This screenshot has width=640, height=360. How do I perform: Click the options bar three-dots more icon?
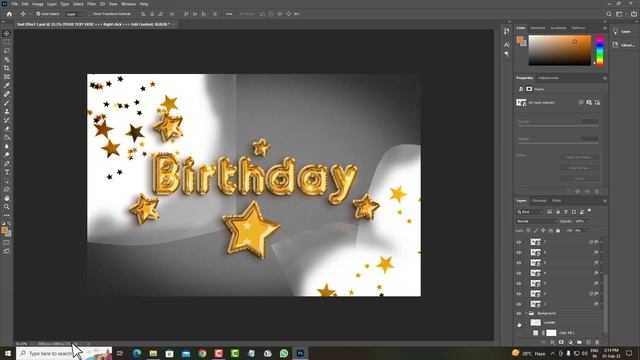[229, 14]
